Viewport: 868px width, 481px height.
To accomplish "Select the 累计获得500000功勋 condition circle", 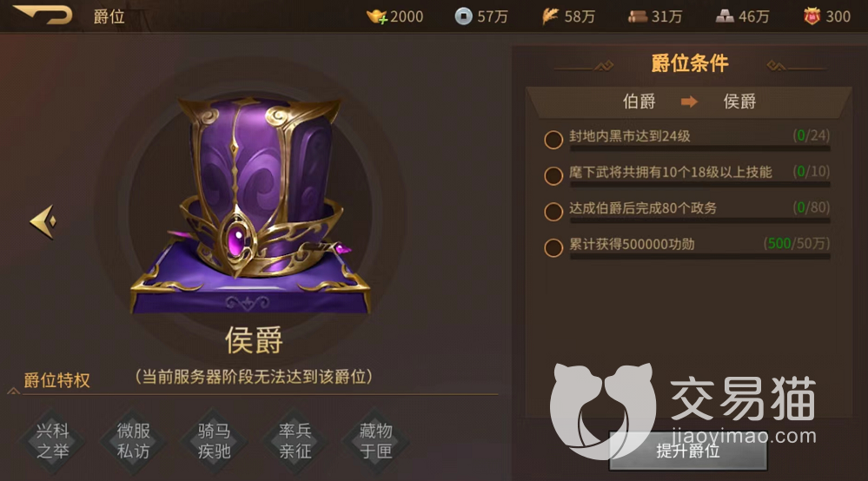I will click(553, 247).
